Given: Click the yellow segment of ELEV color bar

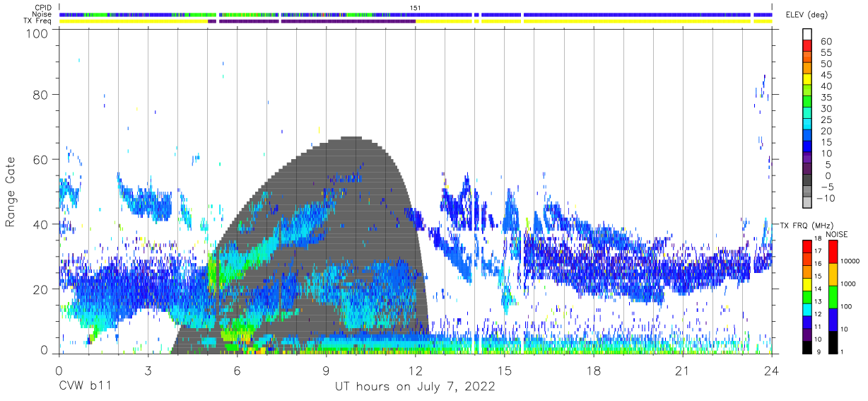Looking at the screenshot, I should [807, 80].
